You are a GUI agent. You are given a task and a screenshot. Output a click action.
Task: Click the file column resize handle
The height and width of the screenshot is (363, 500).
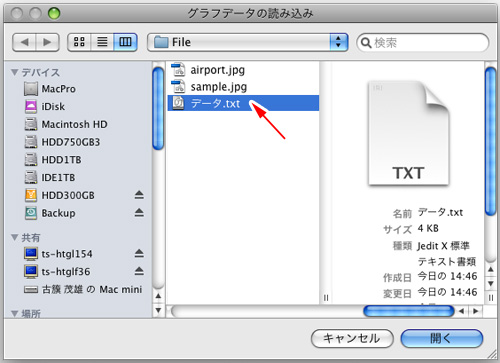point(326,298)
